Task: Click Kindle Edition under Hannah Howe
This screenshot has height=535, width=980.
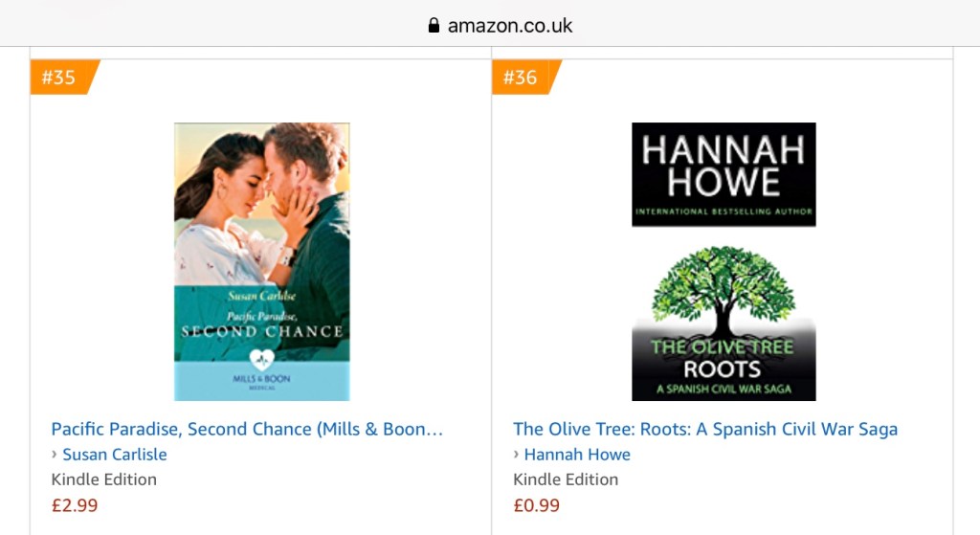Action: tap(566, 479)
